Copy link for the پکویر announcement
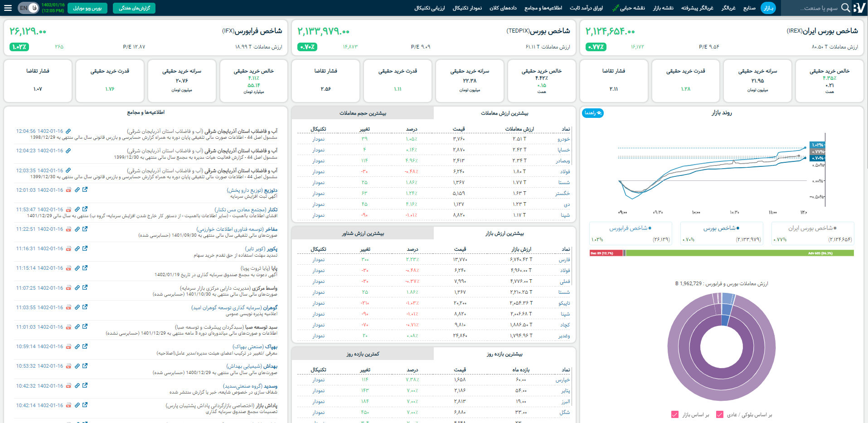The width and height of the screenshot is (868, 423). click(x=77, y=248)
